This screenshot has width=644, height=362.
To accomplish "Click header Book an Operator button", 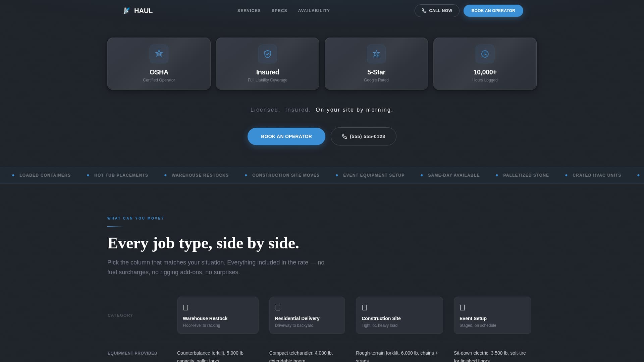I will (493, 11).
